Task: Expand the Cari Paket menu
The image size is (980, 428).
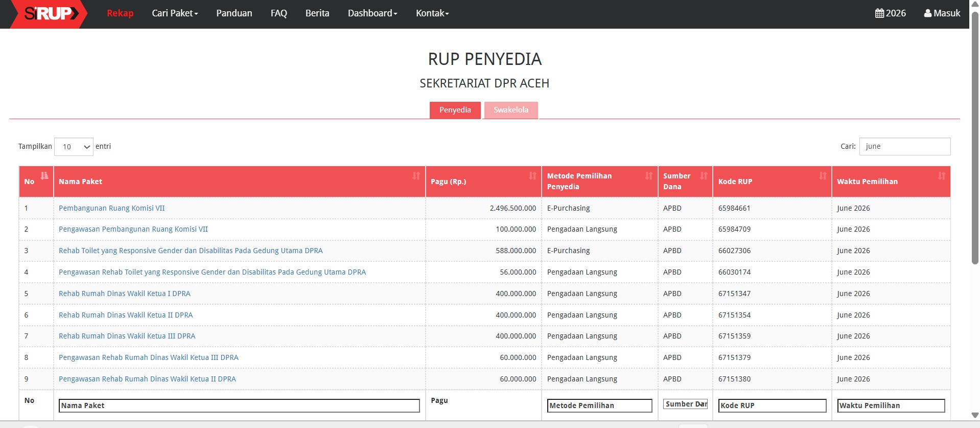Action: tap(175, 13)
